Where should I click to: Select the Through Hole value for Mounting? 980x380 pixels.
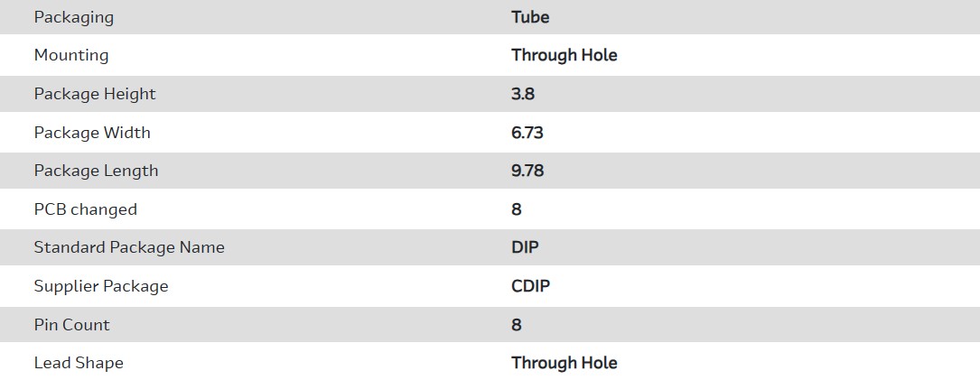564,55
